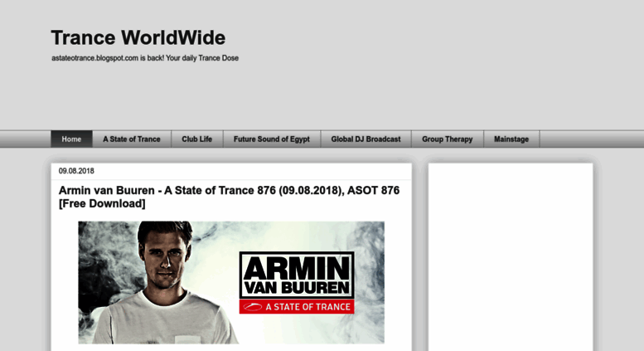Open the Group Therapy tab
The image size is (644, 351).
pyautogui.click(x=448, y=139)
